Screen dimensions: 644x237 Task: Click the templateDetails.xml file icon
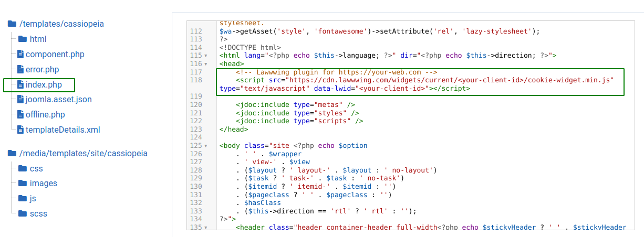20,130
